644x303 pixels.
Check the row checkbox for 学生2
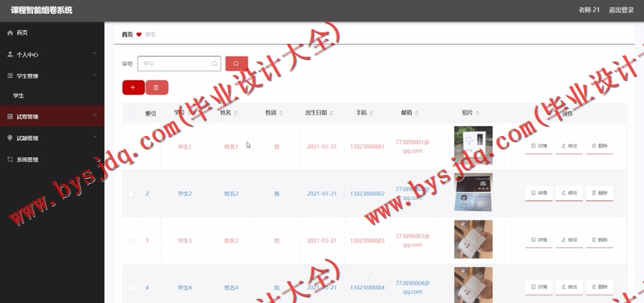131,194
